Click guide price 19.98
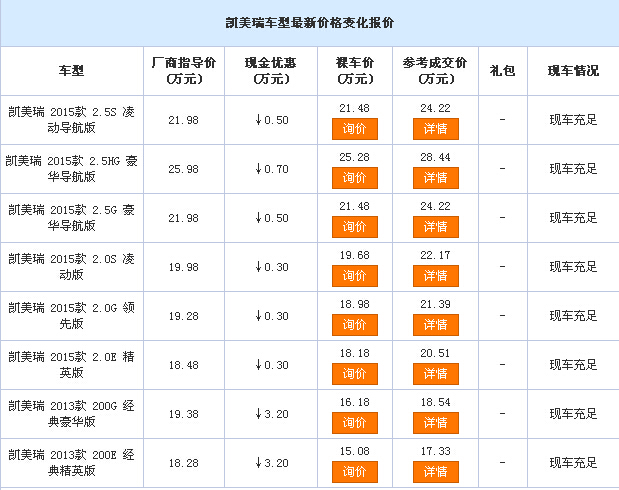 184,267
